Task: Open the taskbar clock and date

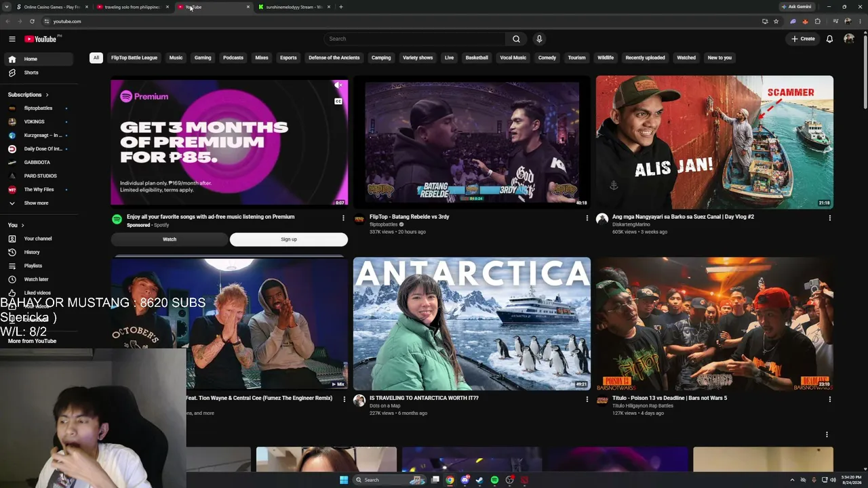Action: pyautogui.click(x=851, y=480)
